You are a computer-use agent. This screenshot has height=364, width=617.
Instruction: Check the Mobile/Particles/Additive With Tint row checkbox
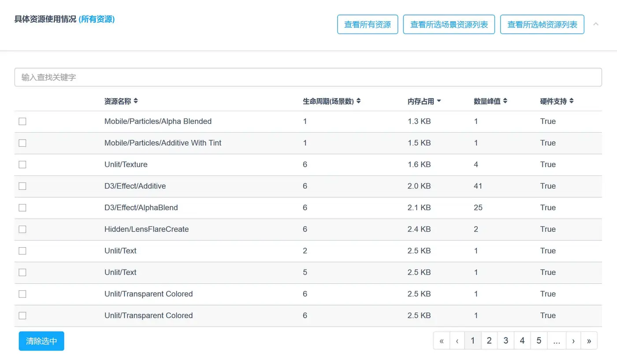click(22, 143)
